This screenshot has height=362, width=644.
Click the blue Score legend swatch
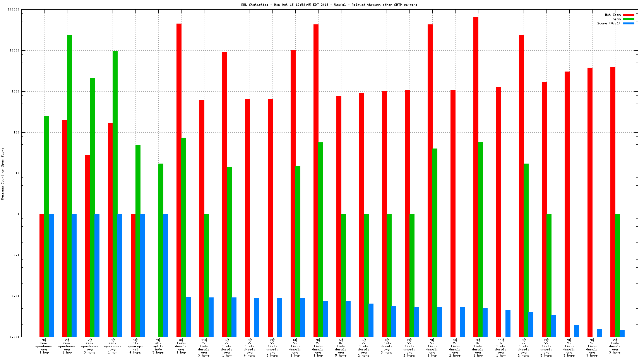pos(628,23)
